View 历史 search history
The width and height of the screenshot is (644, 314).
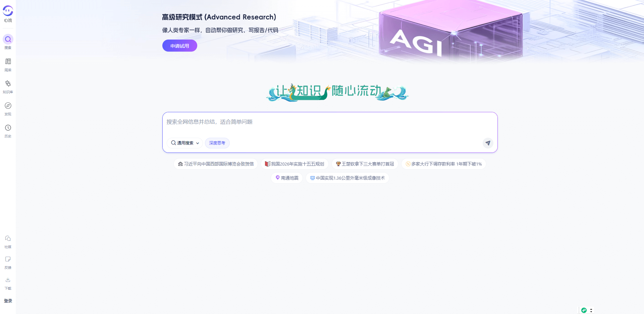click(x=8, y=130)
